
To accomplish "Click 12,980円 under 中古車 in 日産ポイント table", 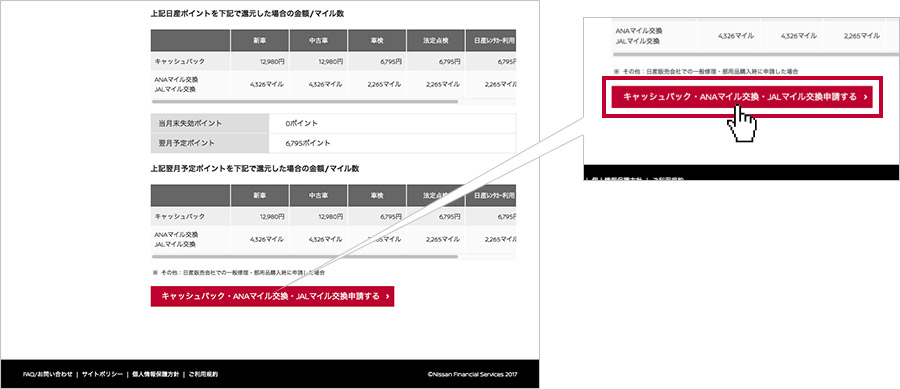I will click(x=331, y=61).
